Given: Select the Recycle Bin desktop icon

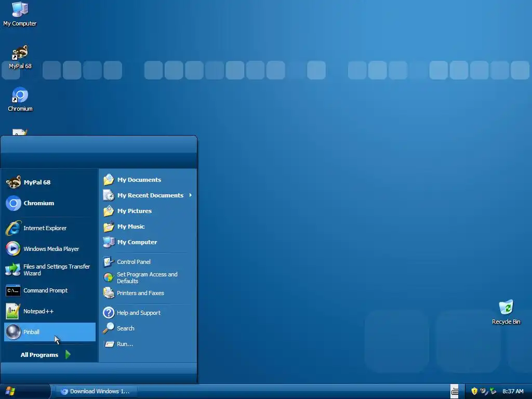Looking at the screenshot, I should point(506,312).
